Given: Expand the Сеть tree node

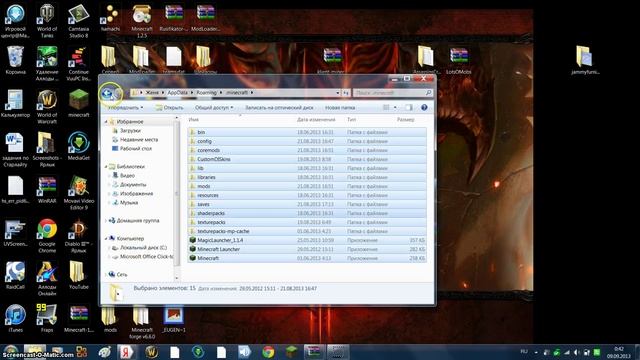Looking at the screenshot, I should tap(106, 274).
